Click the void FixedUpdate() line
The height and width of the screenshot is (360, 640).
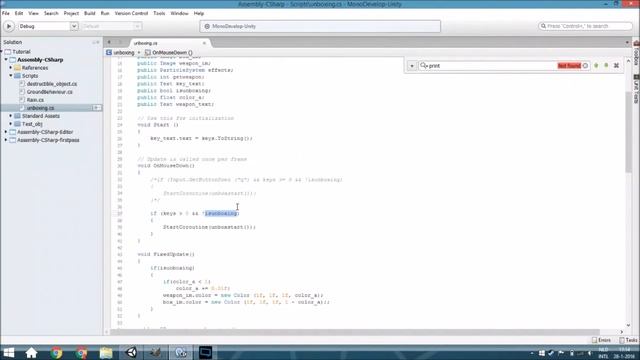click(x=166, y=254)
